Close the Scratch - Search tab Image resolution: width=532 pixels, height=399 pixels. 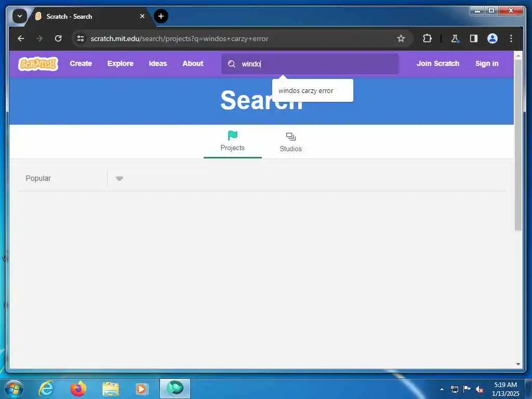[x=142, y=16]
